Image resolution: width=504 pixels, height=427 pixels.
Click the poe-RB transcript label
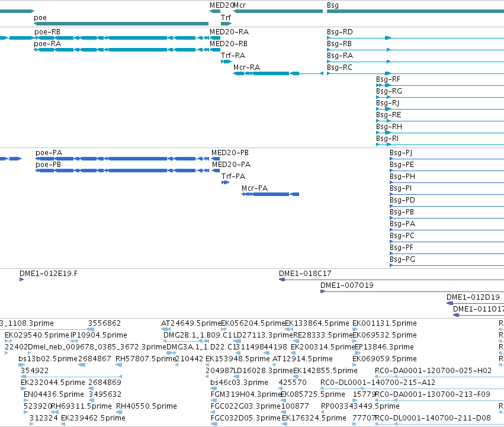(x=47, y=32)
